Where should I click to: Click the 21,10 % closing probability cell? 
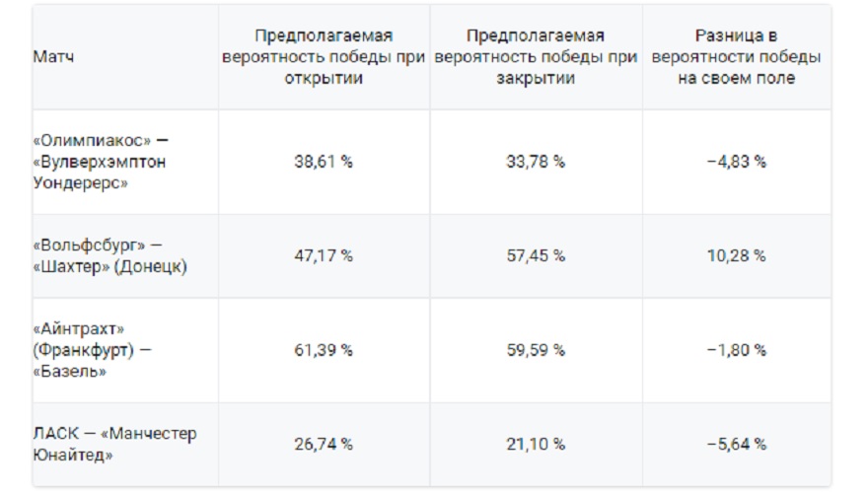click(x=536, y=444)
